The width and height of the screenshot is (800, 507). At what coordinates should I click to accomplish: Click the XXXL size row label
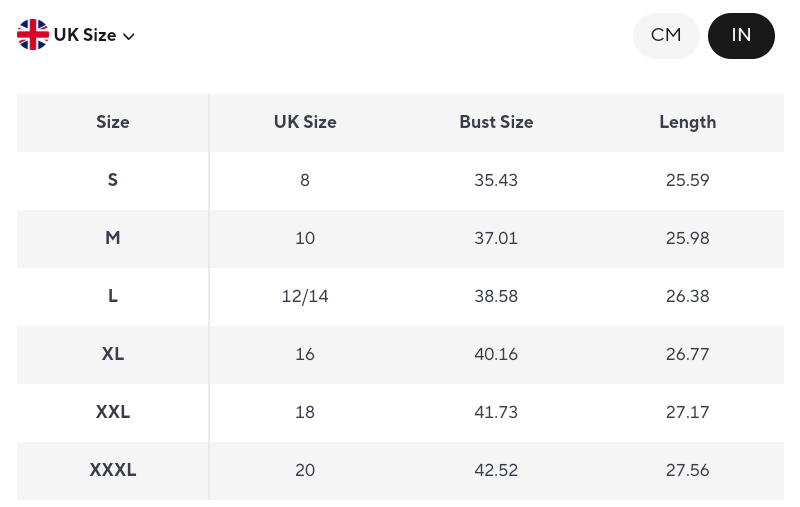pos(113,471)
